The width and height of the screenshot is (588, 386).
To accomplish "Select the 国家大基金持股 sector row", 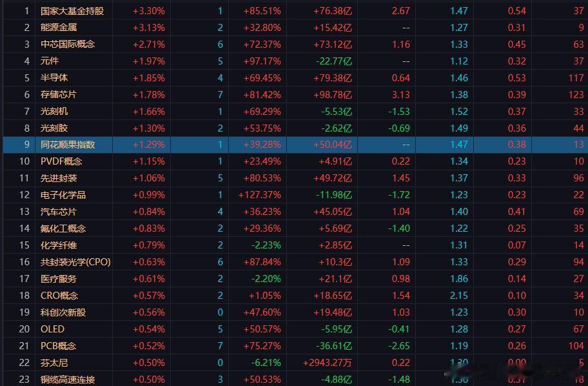I will (295, 11).
